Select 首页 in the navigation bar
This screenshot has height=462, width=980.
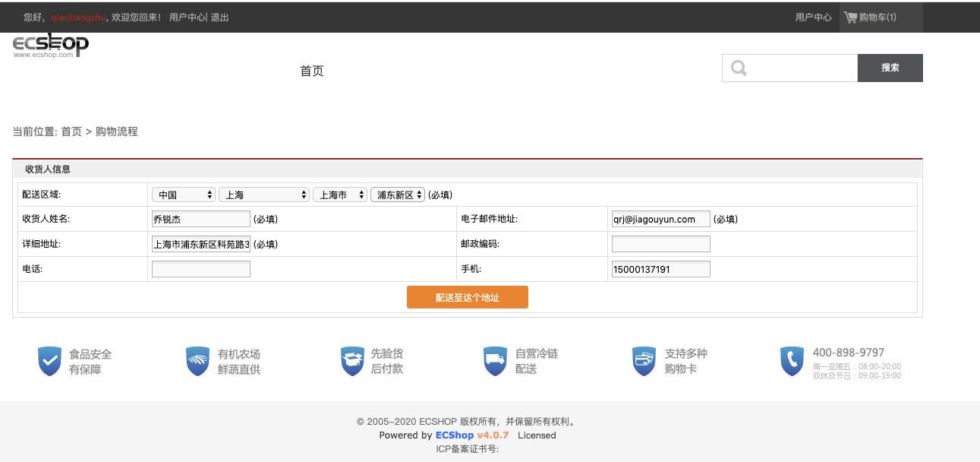(x=311, y=71)
